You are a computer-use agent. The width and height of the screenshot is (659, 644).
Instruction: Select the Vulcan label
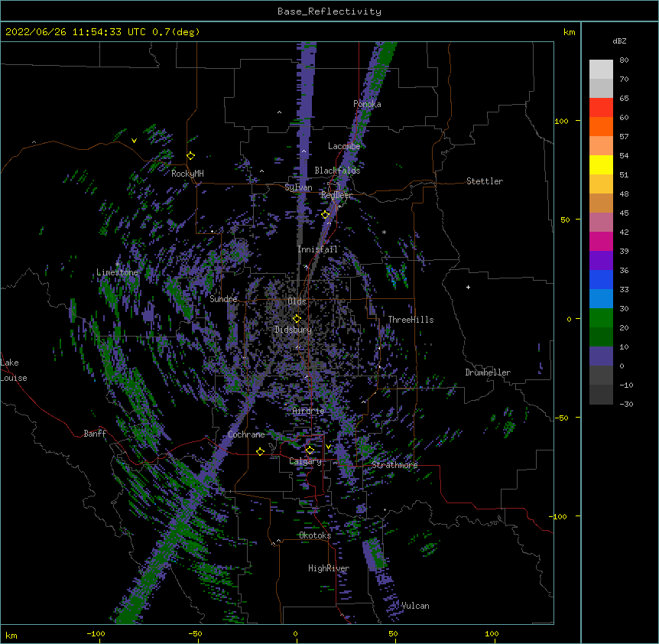pyautogui.click(x=415, y=606)
